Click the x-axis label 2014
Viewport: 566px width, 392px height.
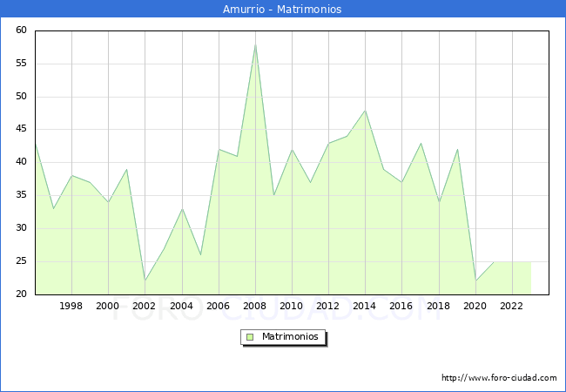coord(365,306)
